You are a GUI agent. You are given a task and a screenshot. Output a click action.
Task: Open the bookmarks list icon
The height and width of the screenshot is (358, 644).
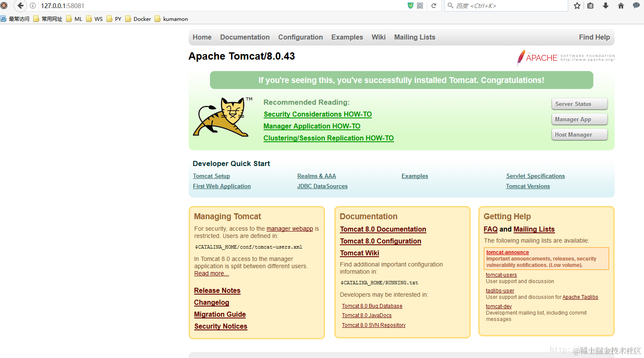pos(590,6)
